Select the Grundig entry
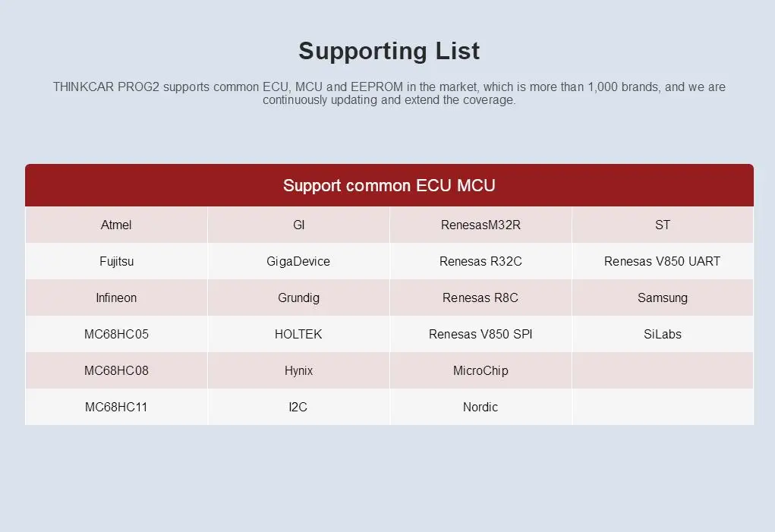 (298, 297)
